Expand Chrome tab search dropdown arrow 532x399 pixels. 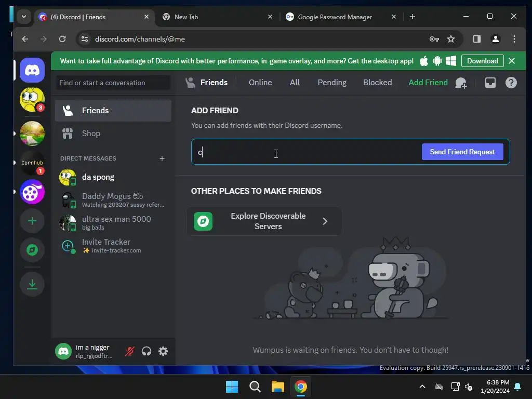point(24,17)
